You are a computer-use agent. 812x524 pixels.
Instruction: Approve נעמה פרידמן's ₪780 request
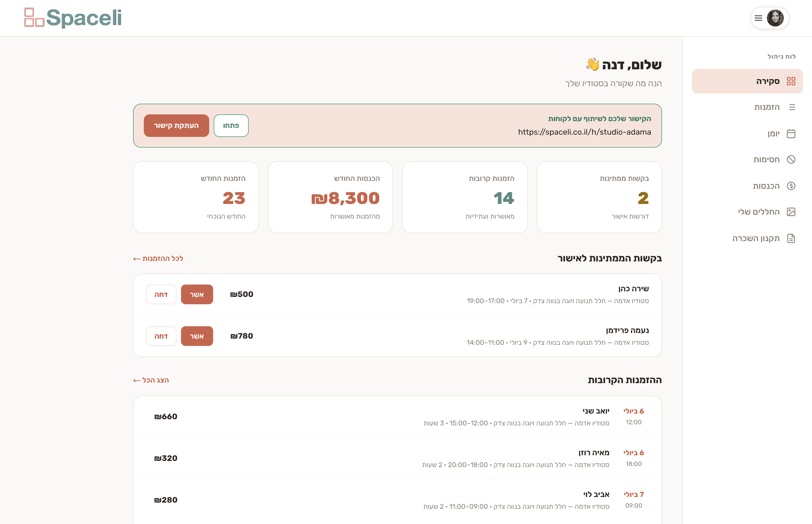(x=197, y=336)
